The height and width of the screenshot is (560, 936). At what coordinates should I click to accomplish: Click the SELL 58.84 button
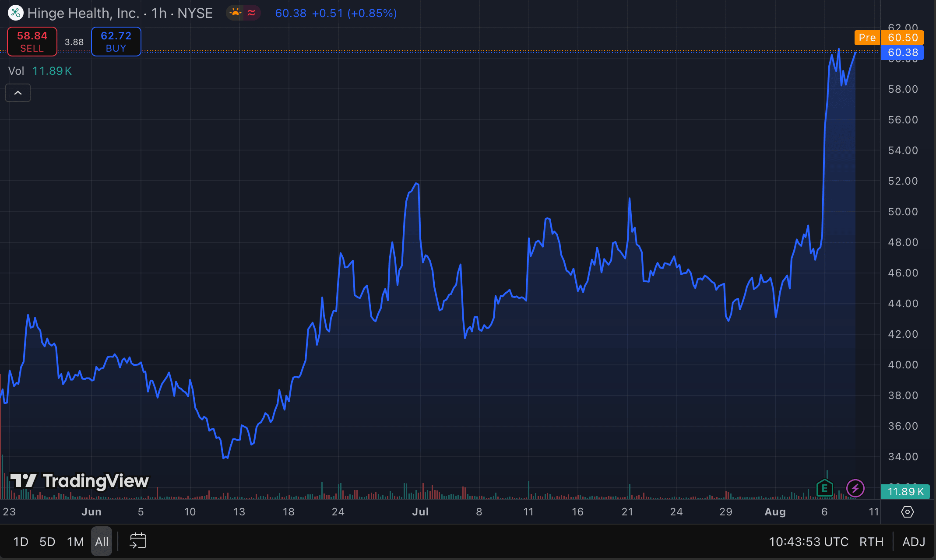[x=32, y=42]
